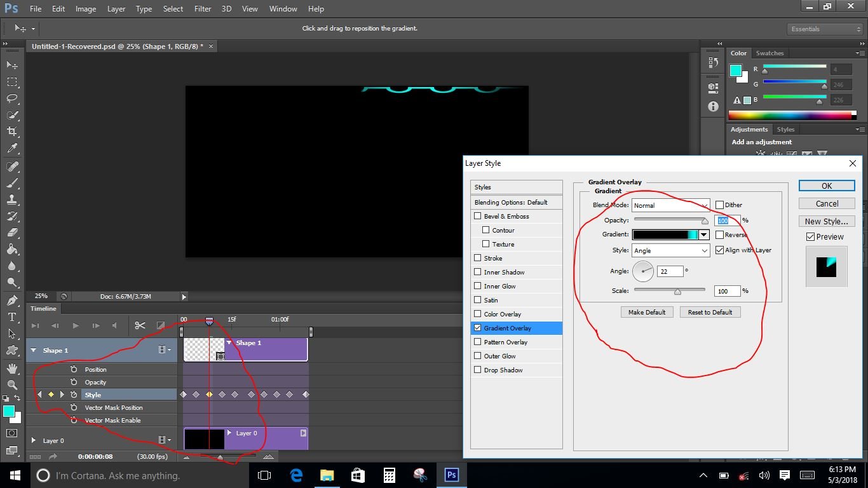Select the Lasso tool

pyautogui.click(x=12, y=98)
